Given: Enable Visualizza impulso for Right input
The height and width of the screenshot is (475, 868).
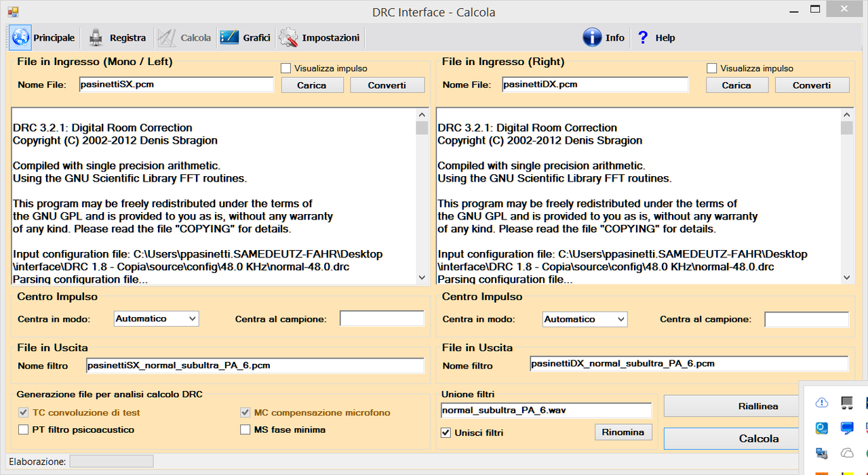Looking at the screenshot, I should [x=711, y=68].
